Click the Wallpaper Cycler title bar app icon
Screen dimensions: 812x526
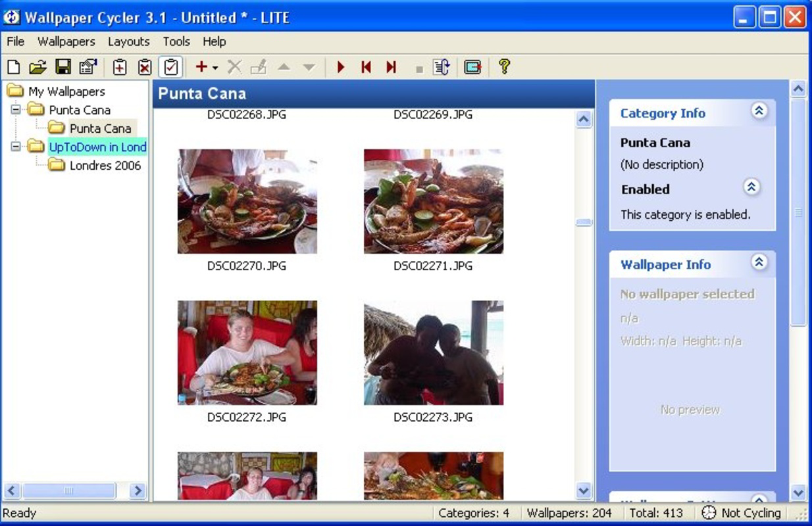coord(12,16)
